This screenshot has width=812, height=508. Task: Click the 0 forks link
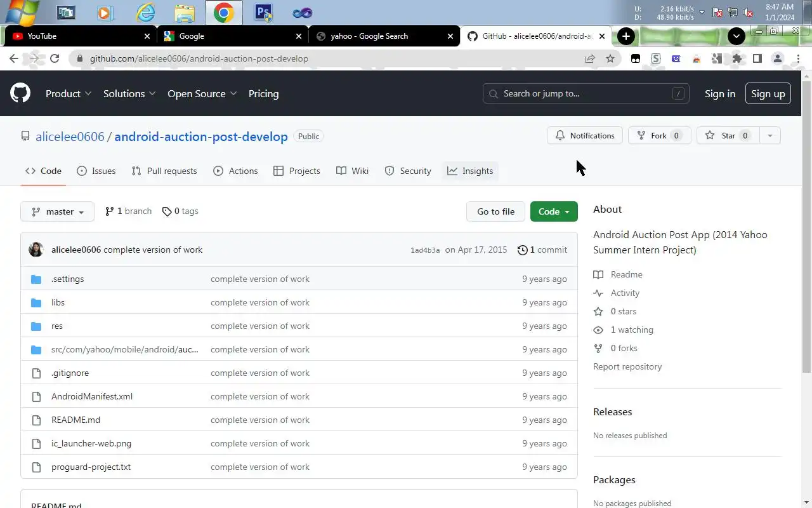click(615, 348)
